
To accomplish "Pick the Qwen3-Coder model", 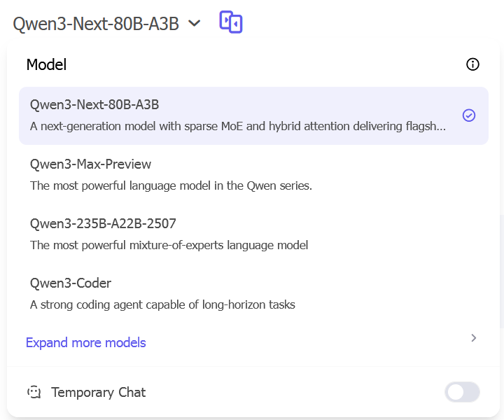I will pyautogui.click(x=71, y=283).
